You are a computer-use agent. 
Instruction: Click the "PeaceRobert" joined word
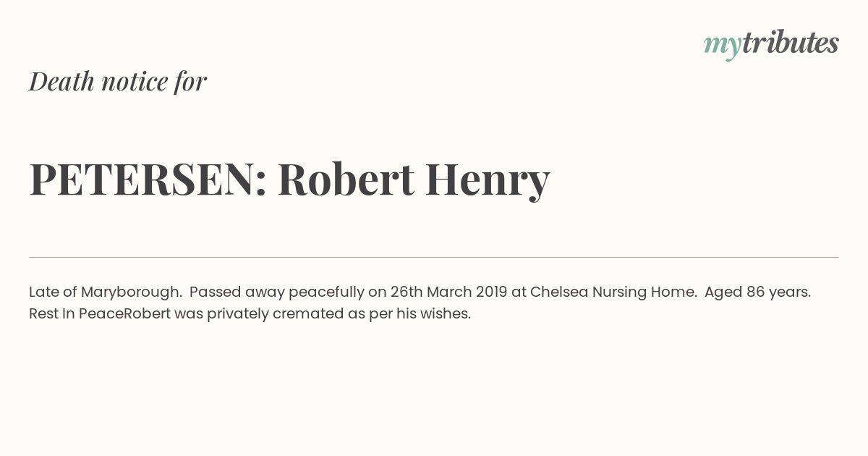point(124,313)
